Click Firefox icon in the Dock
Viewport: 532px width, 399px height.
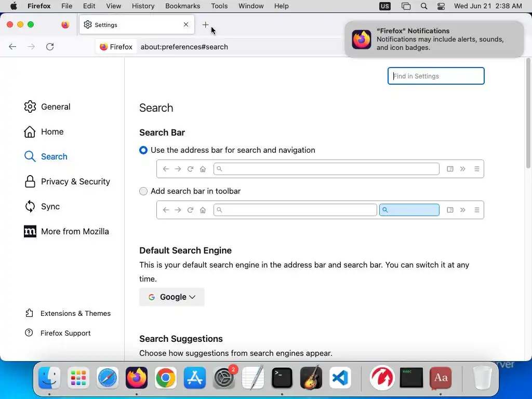(x=137, y=378)
